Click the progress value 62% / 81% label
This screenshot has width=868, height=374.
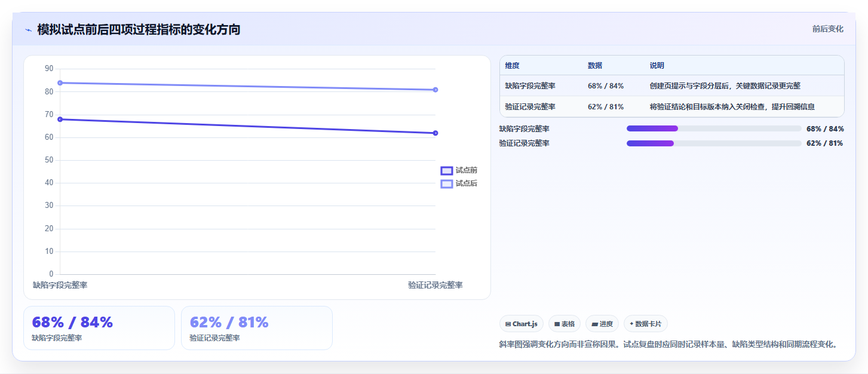pyautogui.click(x=824, y=143)
